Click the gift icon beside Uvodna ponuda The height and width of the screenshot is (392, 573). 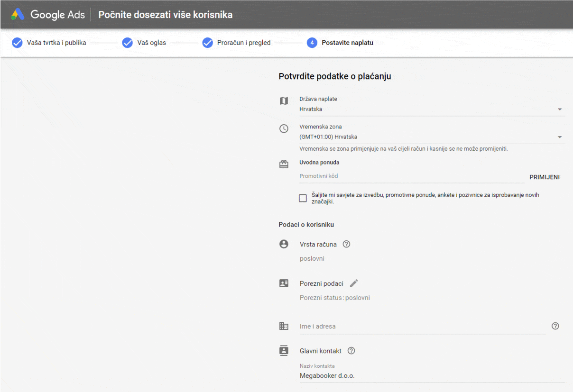tap(284, 164)
